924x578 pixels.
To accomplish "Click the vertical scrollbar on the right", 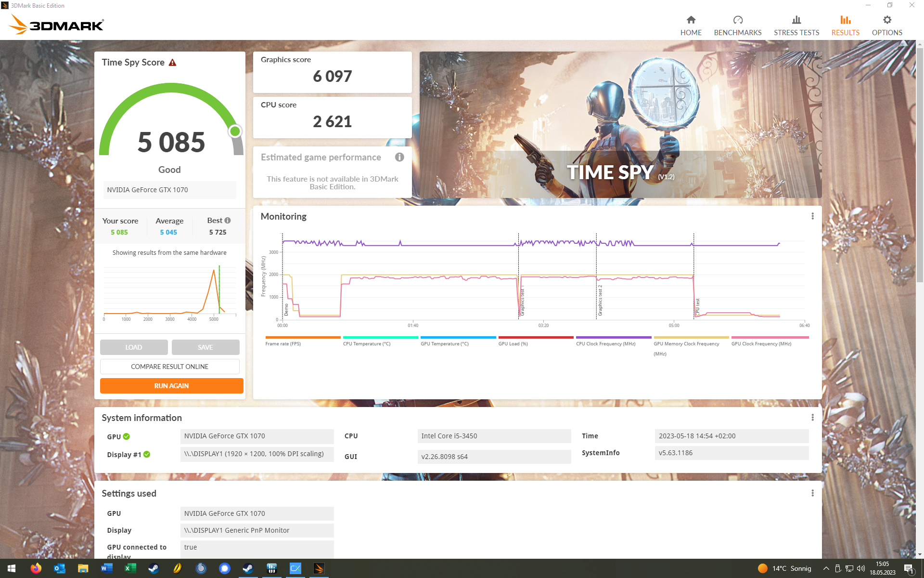I will [920, 164].
